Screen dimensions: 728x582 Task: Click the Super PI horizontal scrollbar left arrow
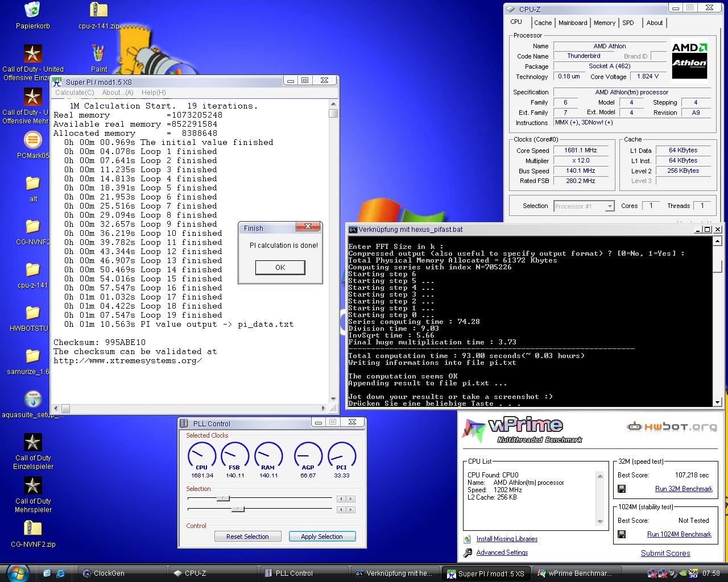coord(57,408)
